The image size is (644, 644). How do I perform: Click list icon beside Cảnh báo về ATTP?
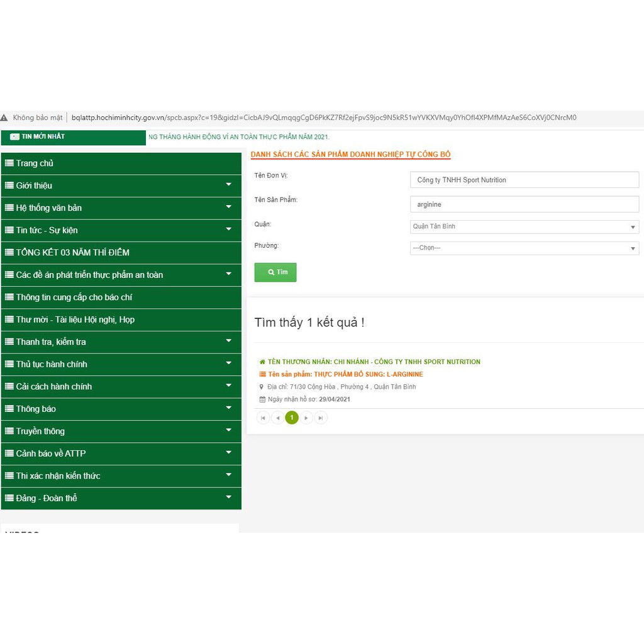click(x=9, y=453)
